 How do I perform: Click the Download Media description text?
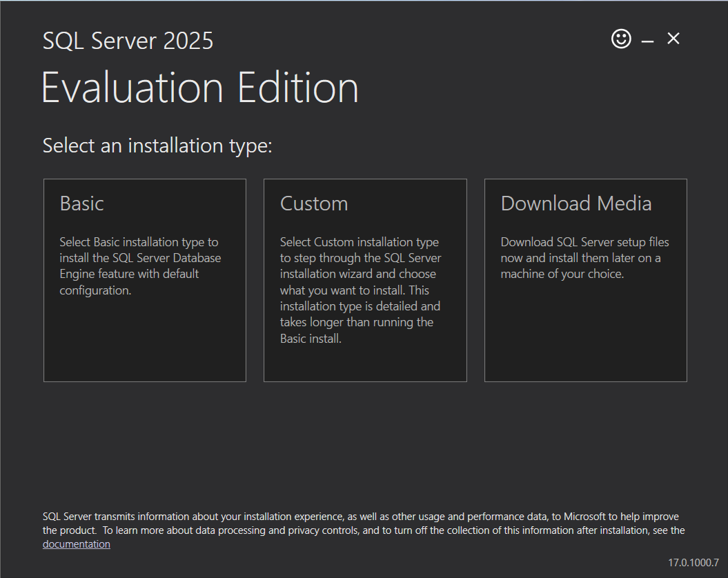click(x=584, y=257)
